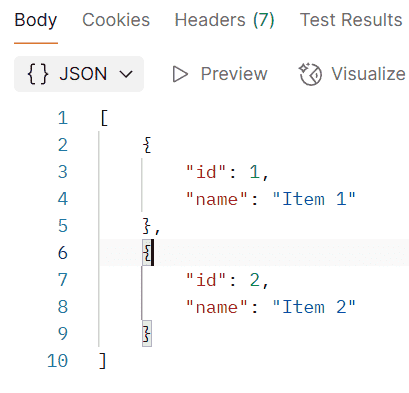Screen dimensions: 409x393
Task: Switch to the Test Results tab
Action: (x=351, y=20)
